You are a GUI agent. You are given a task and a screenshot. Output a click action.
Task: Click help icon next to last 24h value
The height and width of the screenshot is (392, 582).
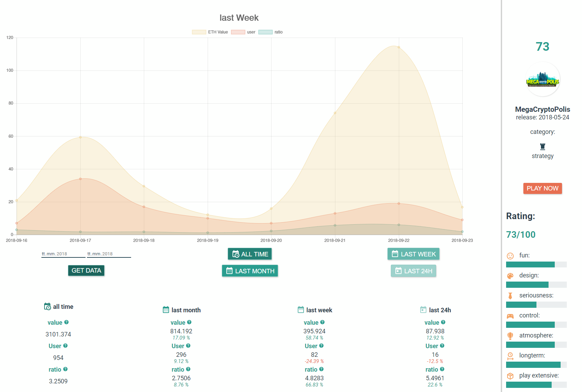click(x=443, y=322)
